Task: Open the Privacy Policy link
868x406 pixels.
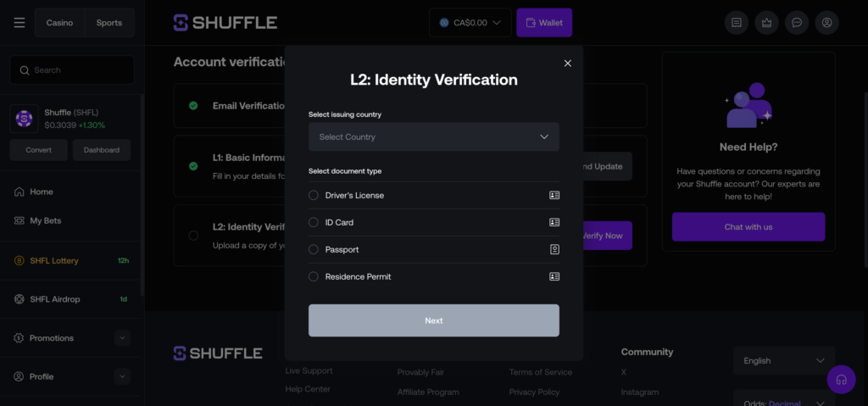Action: pos(534,392)
